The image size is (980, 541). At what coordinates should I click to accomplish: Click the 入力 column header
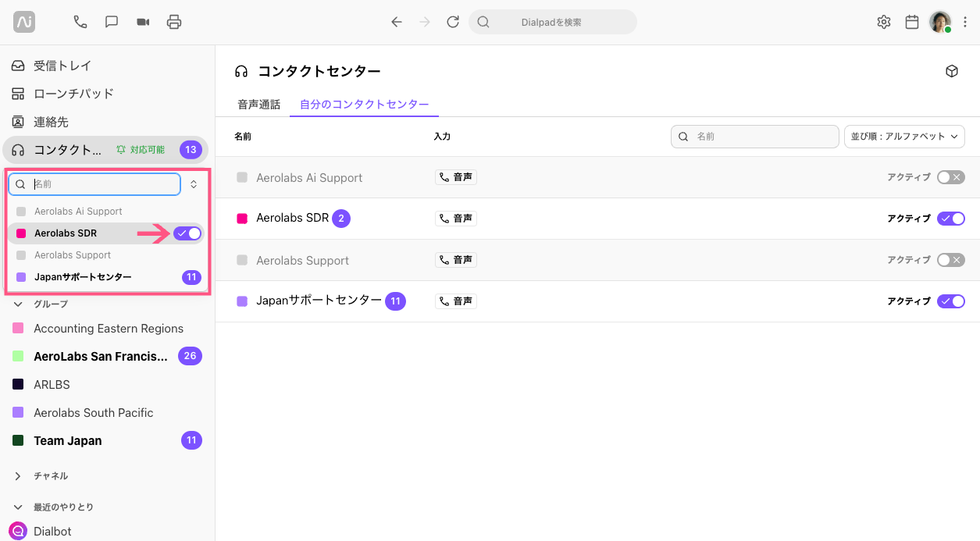(x=442, y=137)
